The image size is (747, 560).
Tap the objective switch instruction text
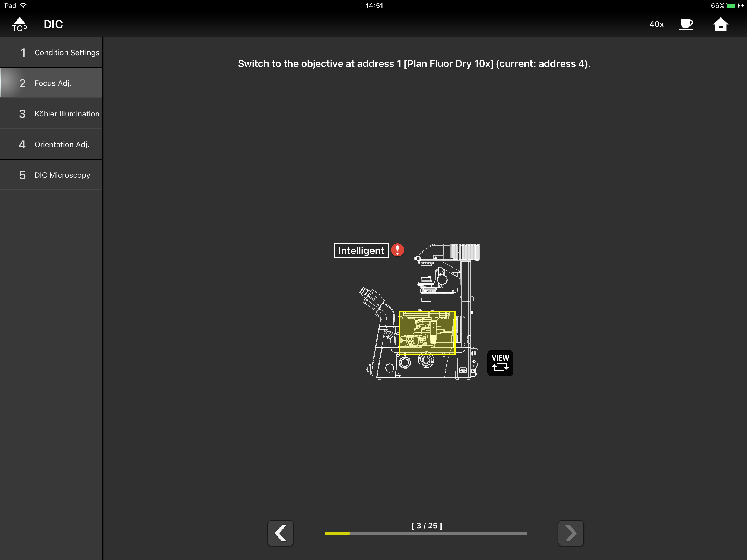414,63
